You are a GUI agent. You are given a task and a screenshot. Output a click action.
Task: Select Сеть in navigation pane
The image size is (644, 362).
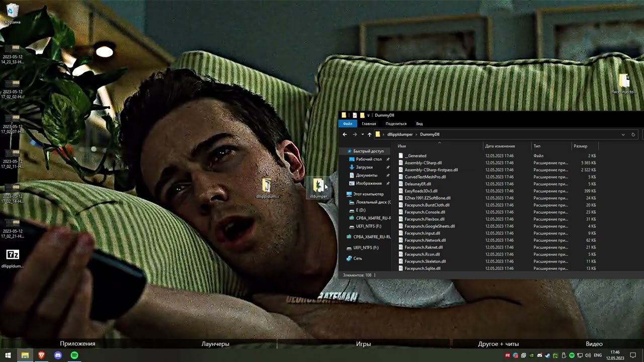click(x=357, y=258)
